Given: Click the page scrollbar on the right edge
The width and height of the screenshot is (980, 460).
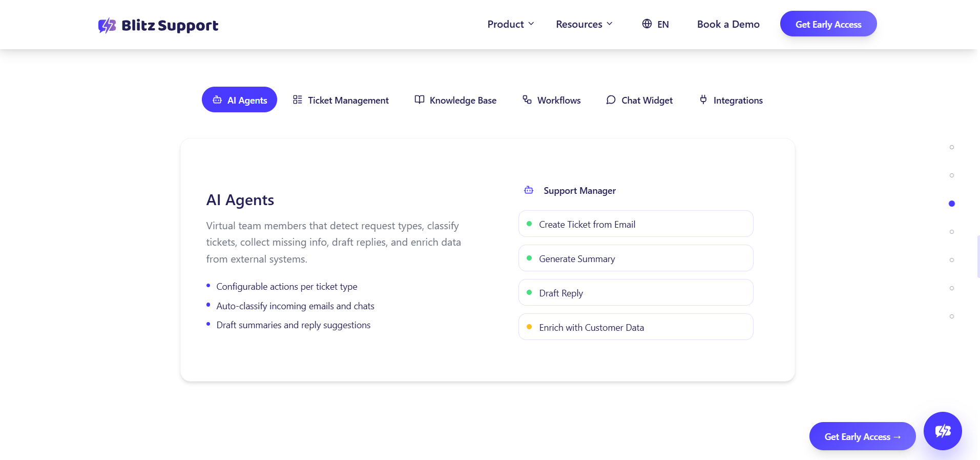Looking at the screenshot, I should point(978,256).
